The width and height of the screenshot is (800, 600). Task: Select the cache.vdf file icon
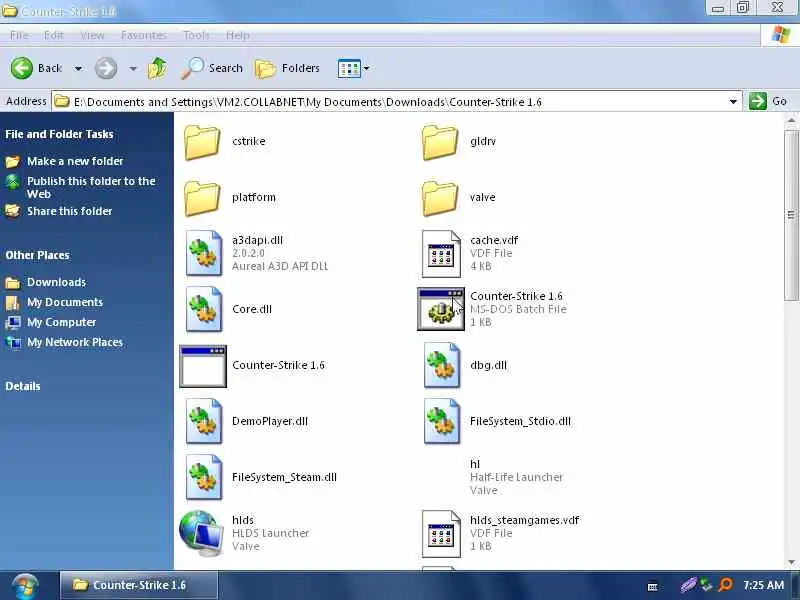point(441,253)
